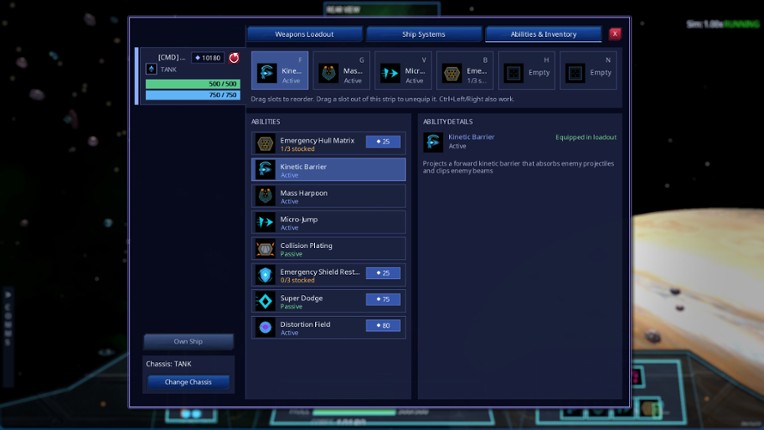Click the 1/3 stocked text under Hull Matrix

point(297,149)
